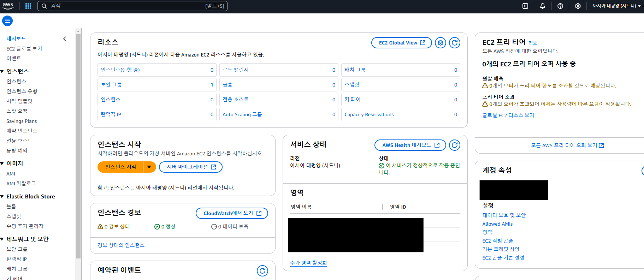The image size is (644, 280).
Task: Refresh the 리소스 panel
Action: tap(455, 43)
